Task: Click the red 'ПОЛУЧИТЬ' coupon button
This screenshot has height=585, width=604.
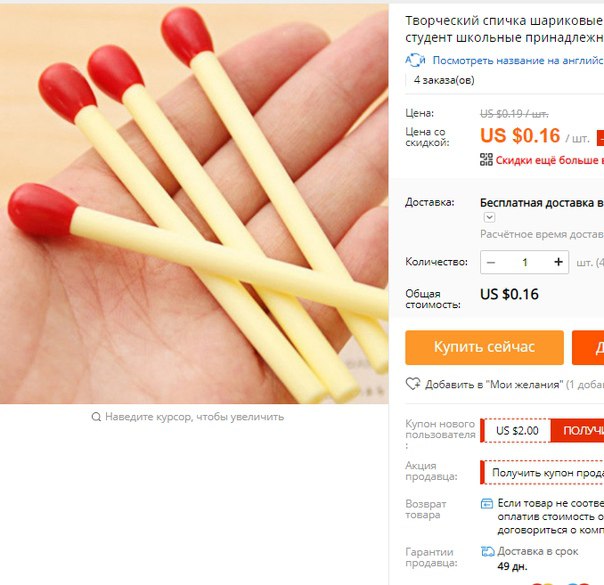Action: (x=577, y=431)
